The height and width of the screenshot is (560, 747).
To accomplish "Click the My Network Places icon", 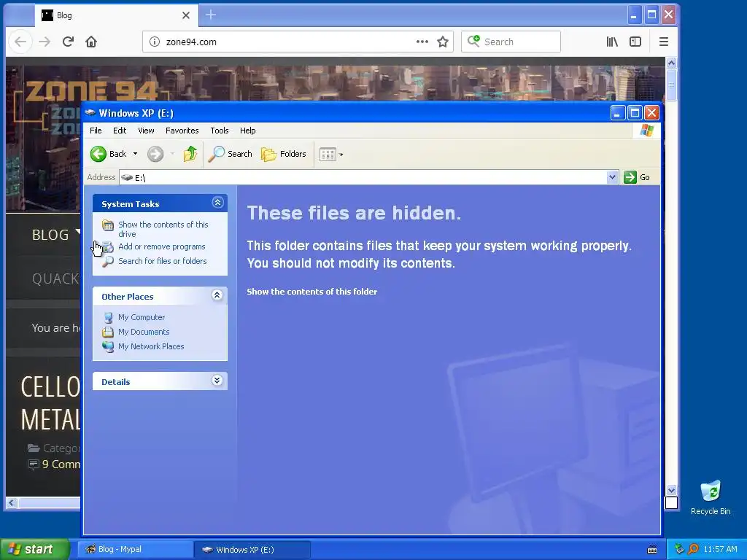I will point(108,346).
